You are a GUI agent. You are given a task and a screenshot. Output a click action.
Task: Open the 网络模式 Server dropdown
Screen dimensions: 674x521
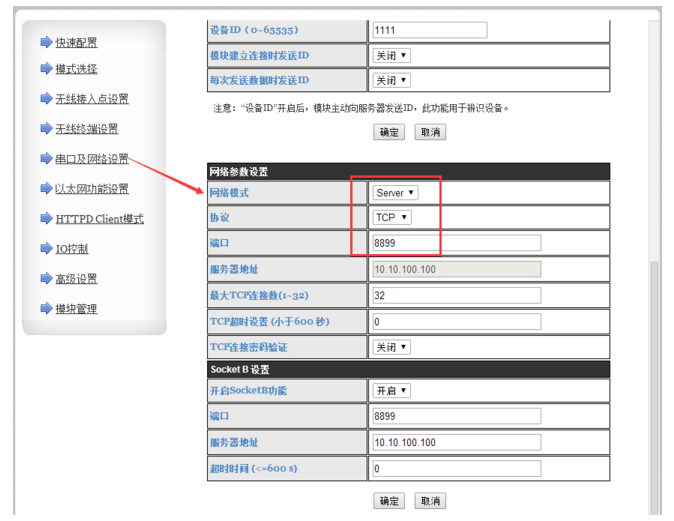(x=395, y=192)
